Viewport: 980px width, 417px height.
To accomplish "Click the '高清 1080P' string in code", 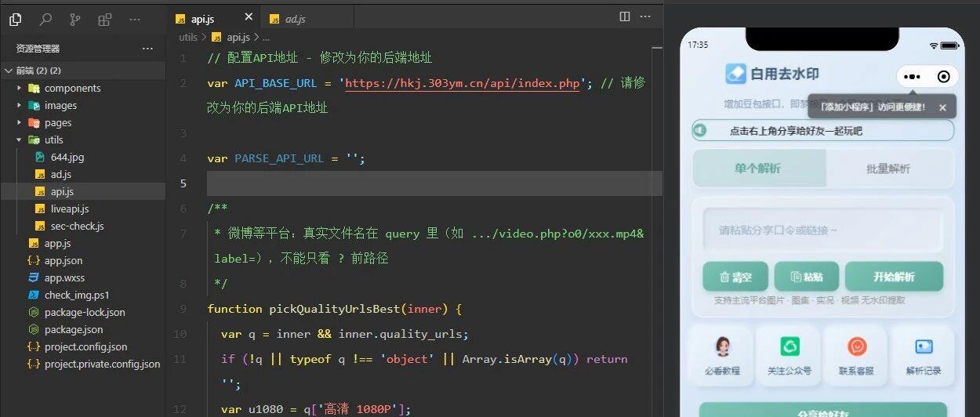I will (x=360, y=409).
